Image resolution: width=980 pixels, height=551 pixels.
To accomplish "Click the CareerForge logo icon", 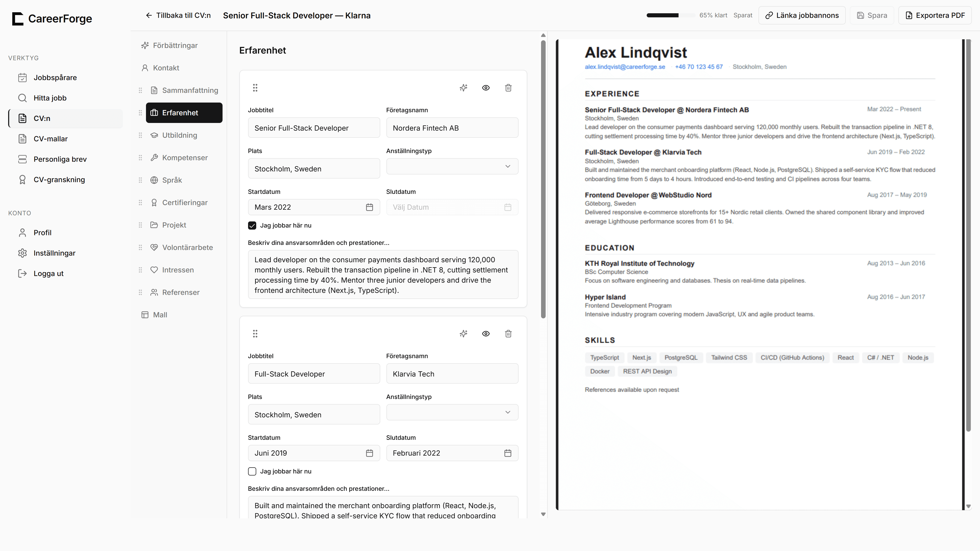I will (18, 19).
